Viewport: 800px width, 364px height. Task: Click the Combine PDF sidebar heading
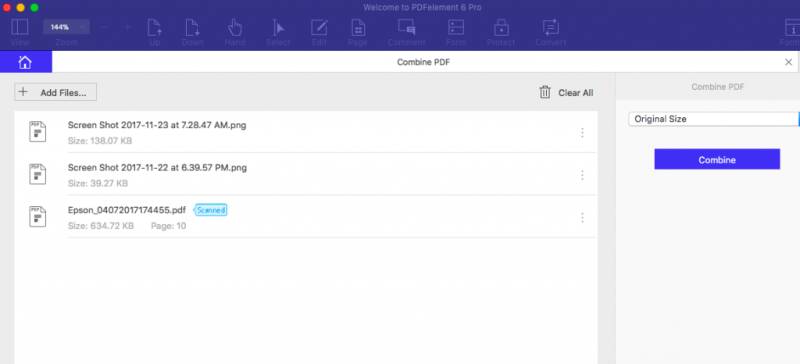[x=717, y=87]
